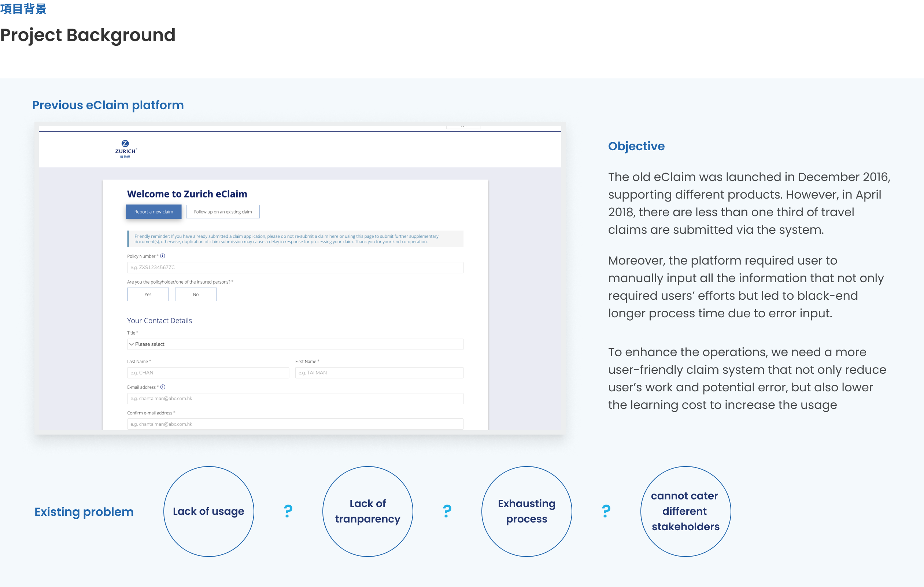Screen dimensions: 924x587
Task: Click the Friendly reminder notice text
Action: point(286,239)
